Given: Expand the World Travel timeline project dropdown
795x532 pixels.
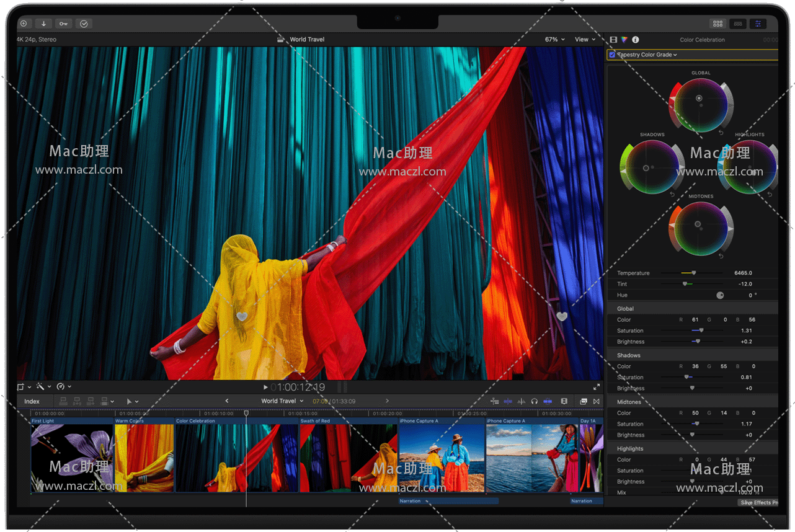Looking at the screenshot, I should [x=282, y=401].
